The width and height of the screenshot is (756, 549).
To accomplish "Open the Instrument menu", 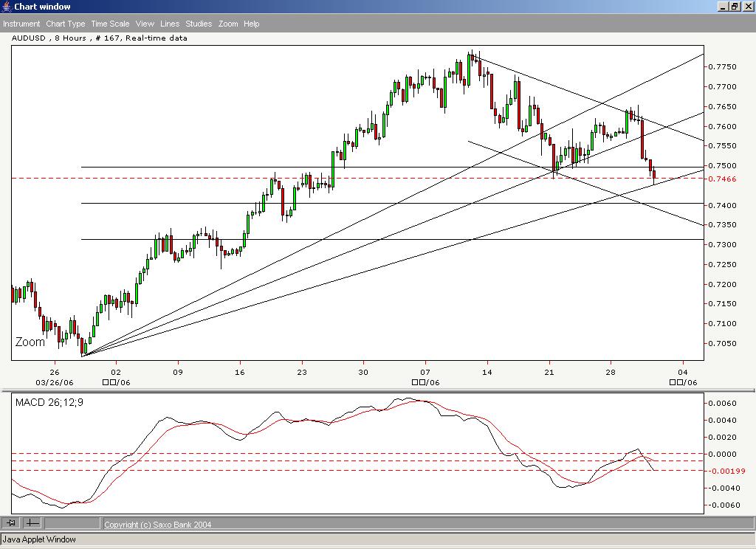I will [x=21, y=24].
